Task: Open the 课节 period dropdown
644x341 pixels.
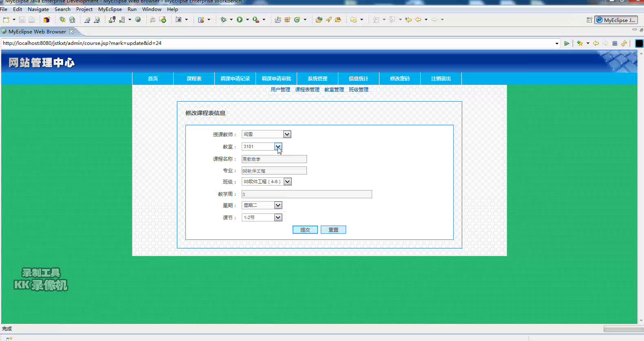Action: click(x=278, y=217)
